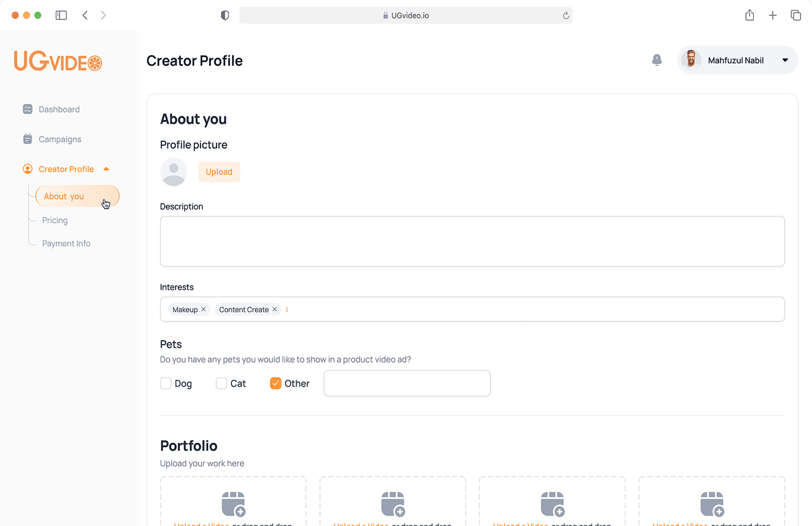Check the Dog checkbox
This screenshot has height=526, width=812.
166,384
